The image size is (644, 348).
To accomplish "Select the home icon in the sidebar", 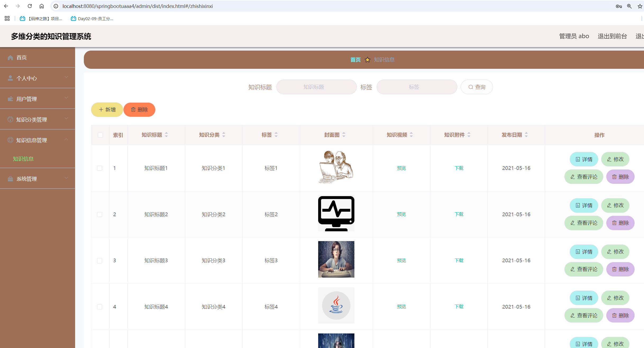I will pos(10,57).
